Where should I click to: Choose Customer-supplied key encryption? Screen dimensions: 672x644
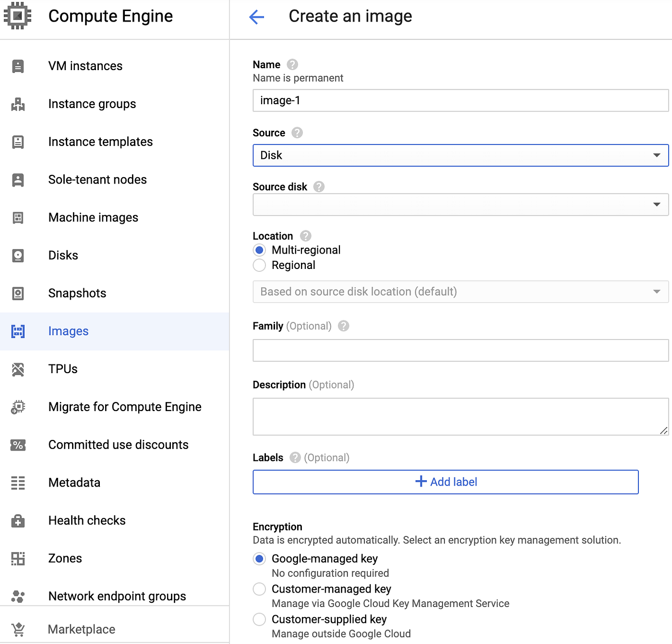[x=259, y=620]
